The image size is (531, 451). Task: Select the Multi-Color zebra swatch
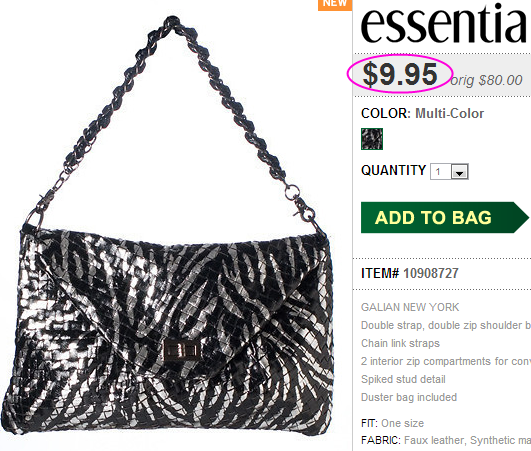(372, 139)
